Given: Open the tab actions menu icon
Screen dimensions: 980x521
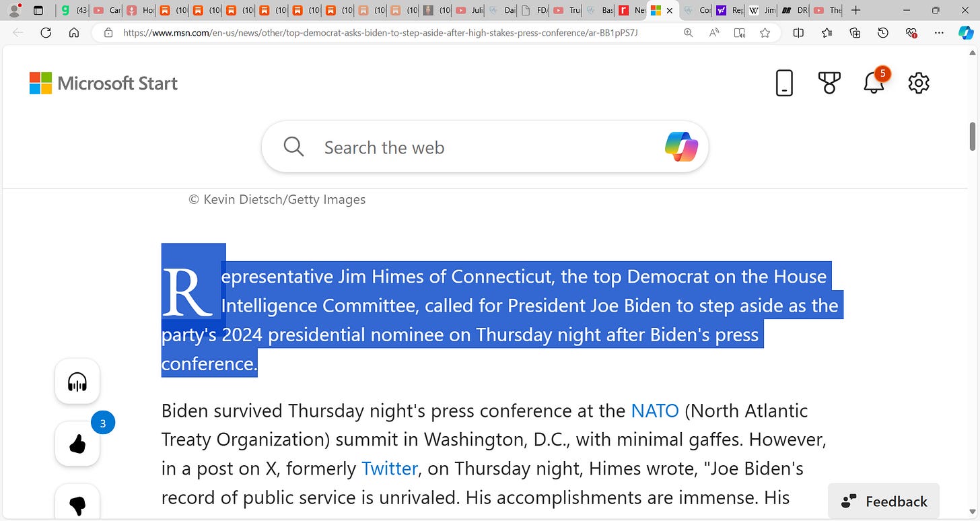Looking at the screenshot, I should tap(38, 10).
